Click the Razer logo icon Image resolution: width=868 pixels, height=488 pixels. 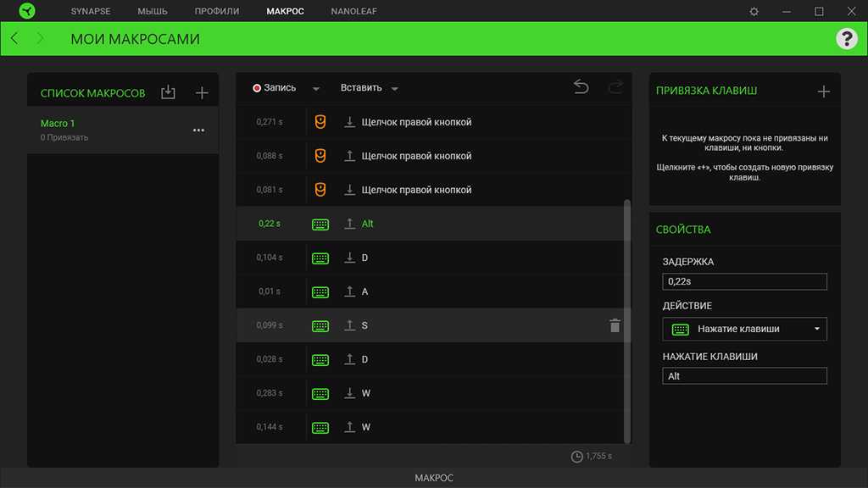pyautogui.click(x=27, y=12)
